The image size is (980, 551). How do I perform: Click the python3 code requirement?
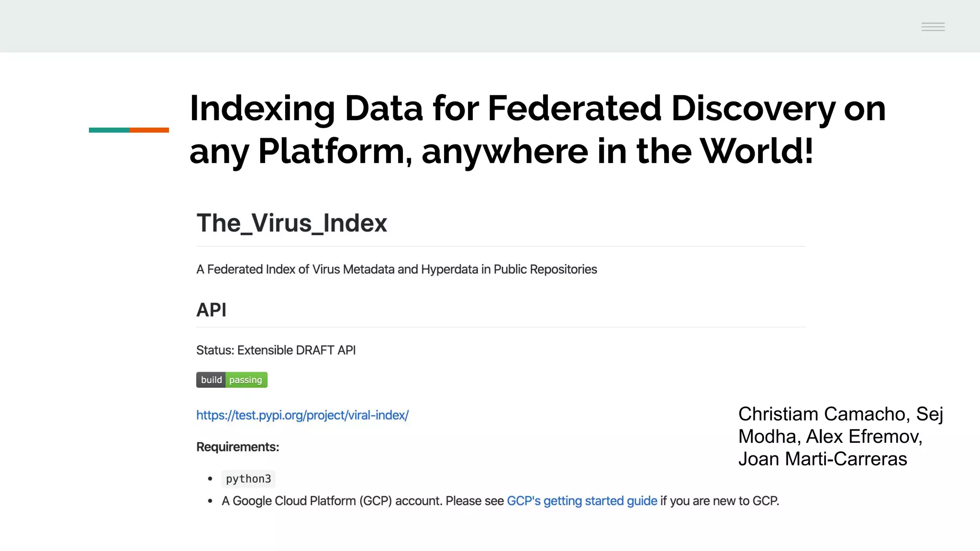[248, 479]
